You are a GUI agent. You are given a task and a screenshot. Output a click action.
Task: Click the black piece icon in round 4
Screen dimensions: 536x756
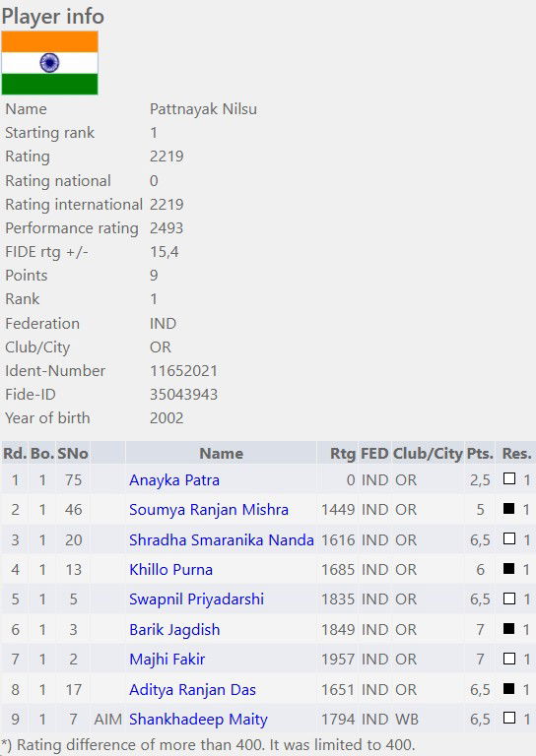pyautogui.click(x=509, y=568)
